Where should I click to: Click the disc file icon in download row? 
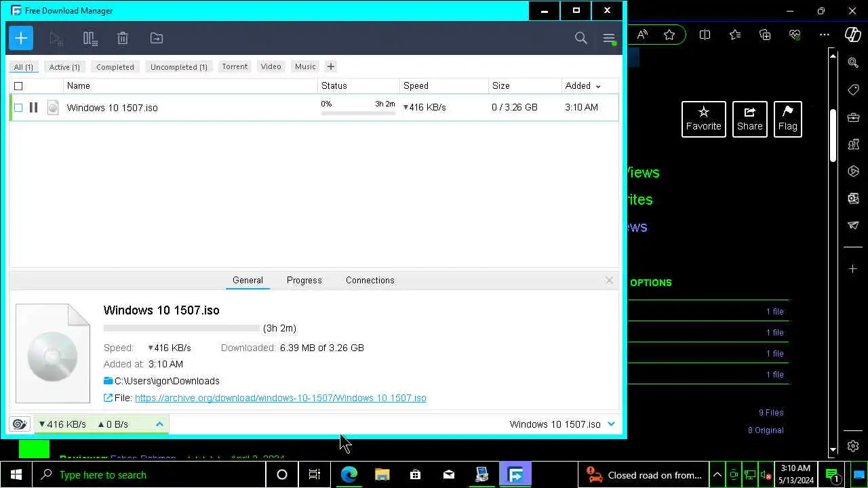click(x=53, y=107)
